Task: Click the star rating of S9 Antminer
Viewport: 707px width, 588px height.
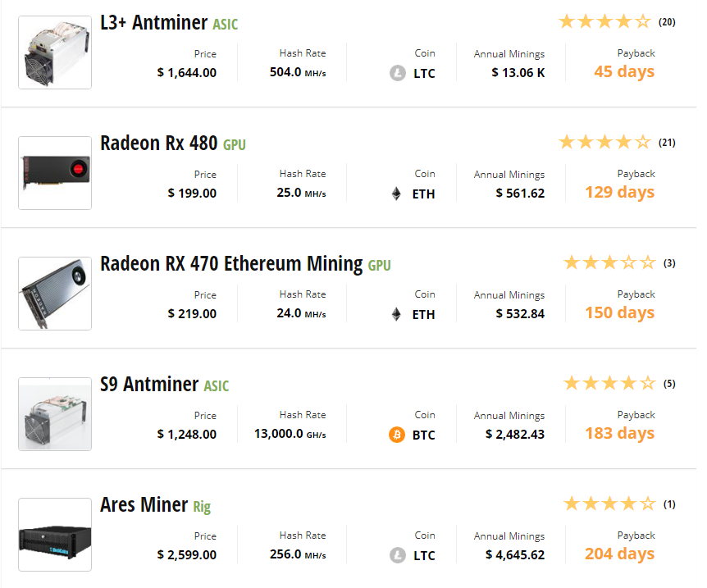Action: click(609, 383)
